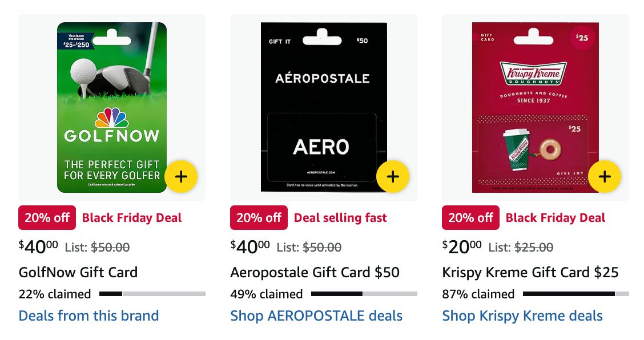Click the Krispy Kreme 20% off badge

tap(470, 218)
